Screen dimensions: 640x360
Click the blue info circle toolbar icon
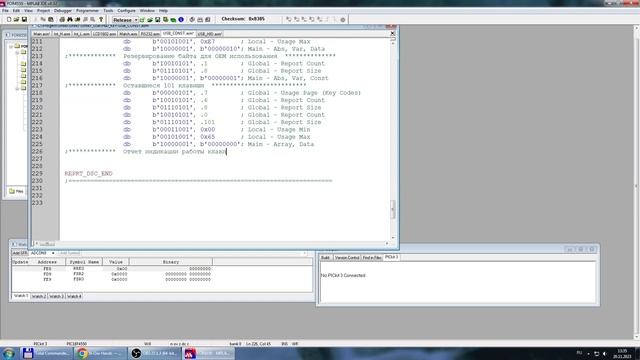coord(181,20)
